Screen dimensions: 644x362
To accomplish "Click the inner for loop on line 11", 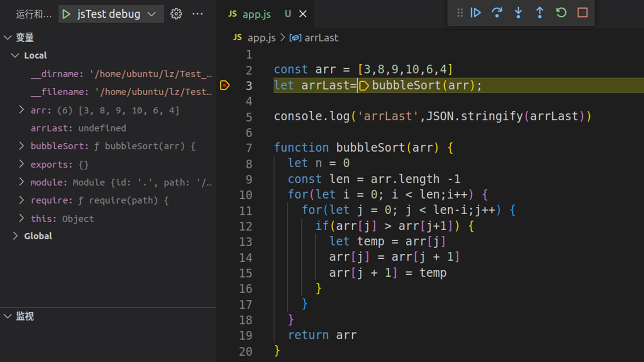I will (x=409, y=210).
